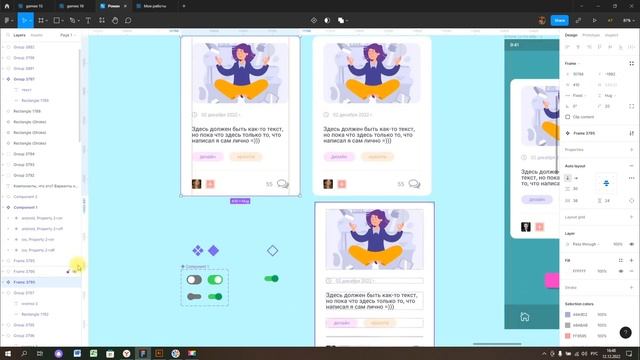Open the zoom level dropdown
The image size is (640, 360).
(x=628, y=20)
